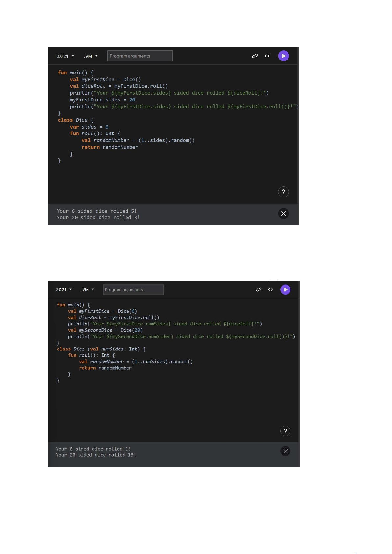Open help question mark in top editor
The width and height of the screenshot is (392, 554).
click(283, 192)
